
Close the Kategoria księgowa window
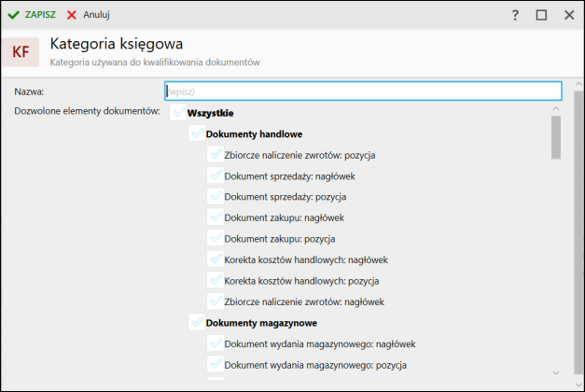click(569, 15)
